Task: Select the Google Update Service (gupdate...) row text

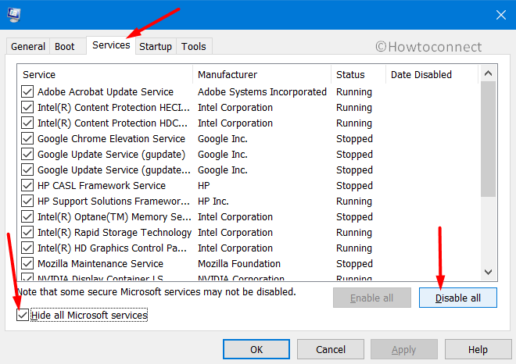Action: click(114, 170)
